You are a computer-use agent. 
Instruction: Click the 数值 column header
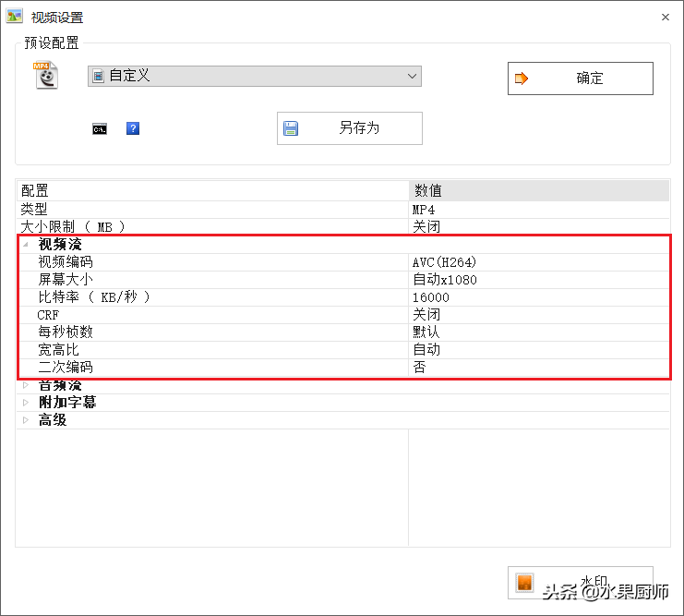539,191
